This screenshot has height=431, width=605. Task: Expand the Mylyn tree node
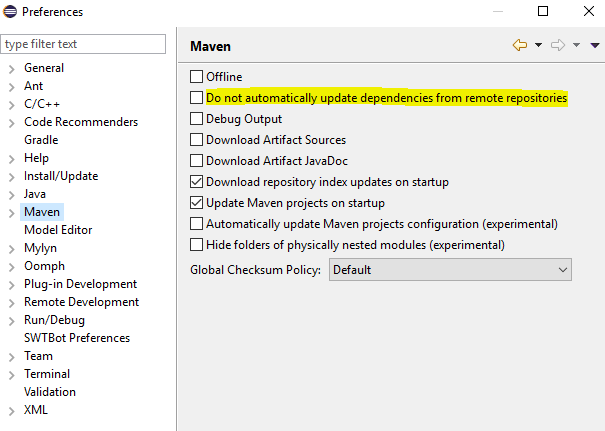point(12,249)
